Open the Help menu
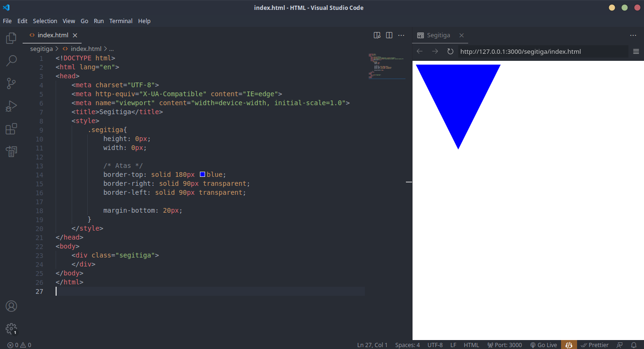This screenshot has width=644, height=349. 144,21
